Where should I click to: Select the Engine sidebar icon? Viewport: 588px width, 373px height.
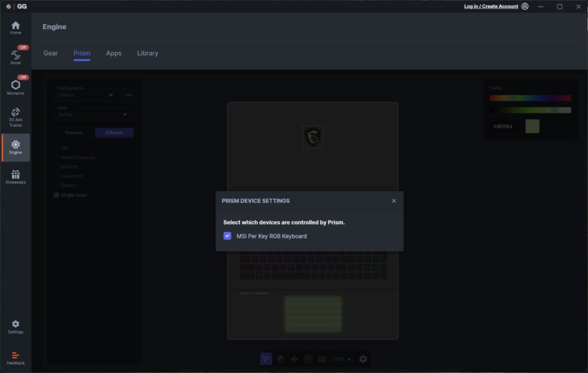pyautogui.click(x=15, y=147)
